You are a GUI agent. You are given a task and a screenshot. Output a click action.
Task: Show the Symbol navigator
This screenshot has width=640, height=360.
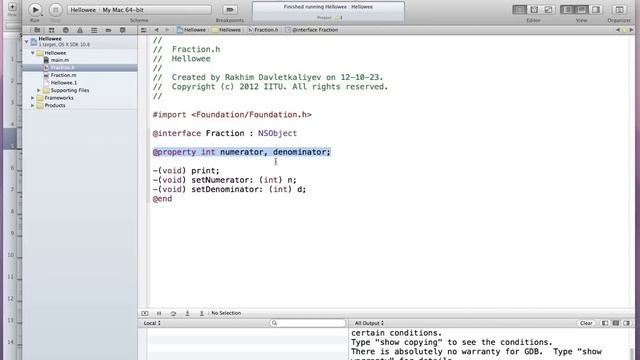tap(51, 30)
